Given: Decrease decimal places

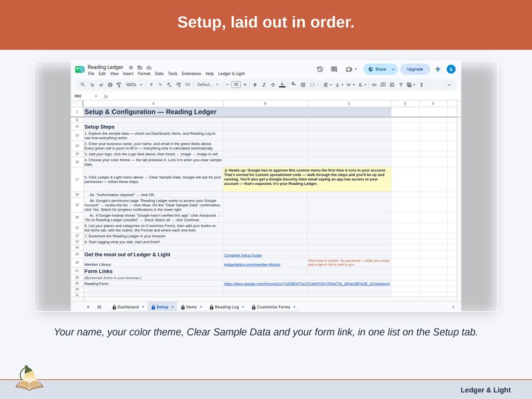Looking at the screenshot, I should (x=169, y=85).
